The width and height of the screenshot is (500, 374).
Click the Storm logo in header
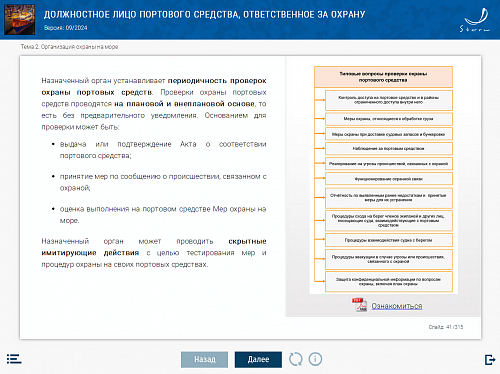click(x=475, y=20)
